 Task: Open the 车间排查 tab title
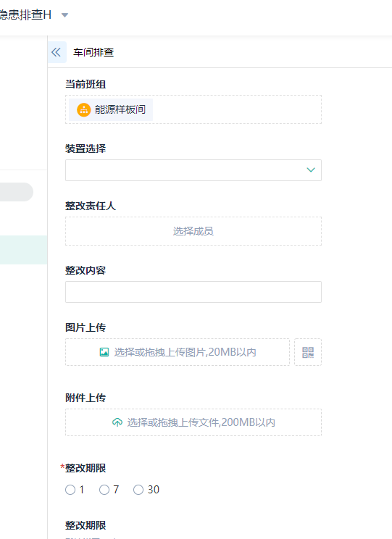click(x=93, y=52)
